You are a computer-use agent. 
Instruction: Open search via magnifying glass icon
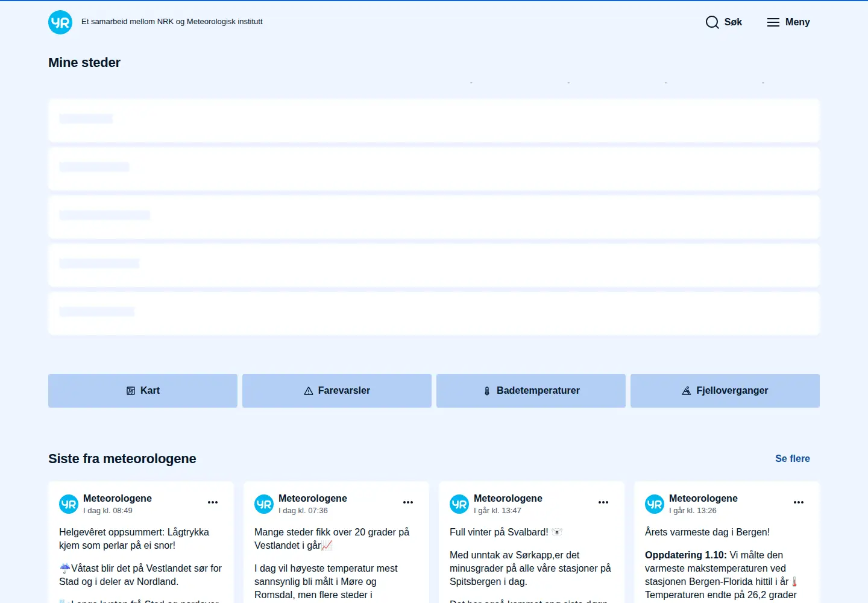(712, 22)
